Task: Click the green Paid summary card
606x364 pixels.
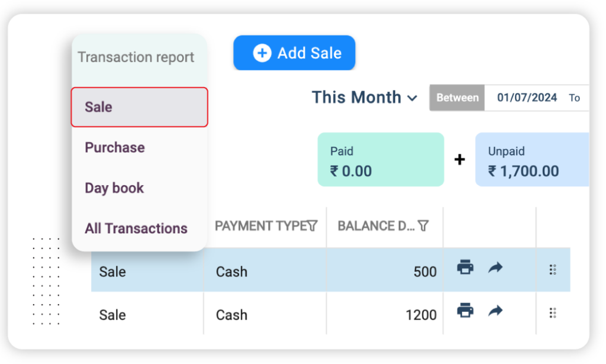Action: tap(381, 160)
